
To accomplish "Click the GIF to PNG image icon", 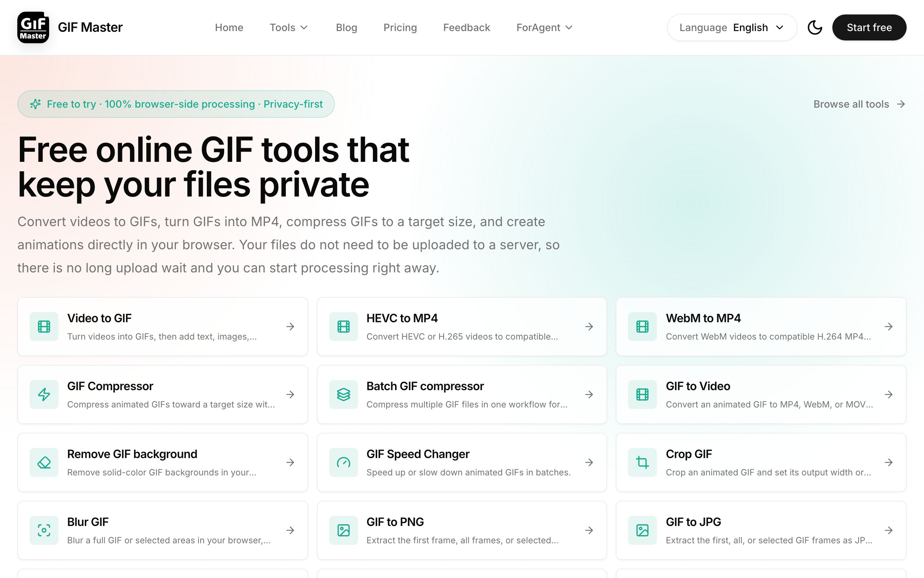I will (x=343, y=530).
